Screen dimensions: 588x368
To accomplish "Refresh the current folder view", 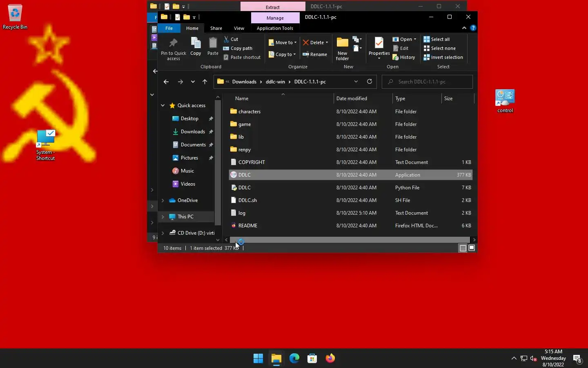I will (370, 81).
